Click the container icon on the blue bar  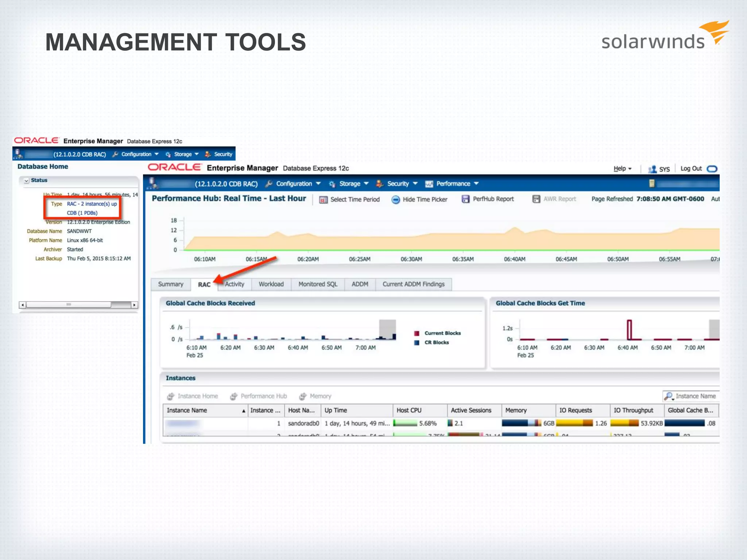point(652,183)
